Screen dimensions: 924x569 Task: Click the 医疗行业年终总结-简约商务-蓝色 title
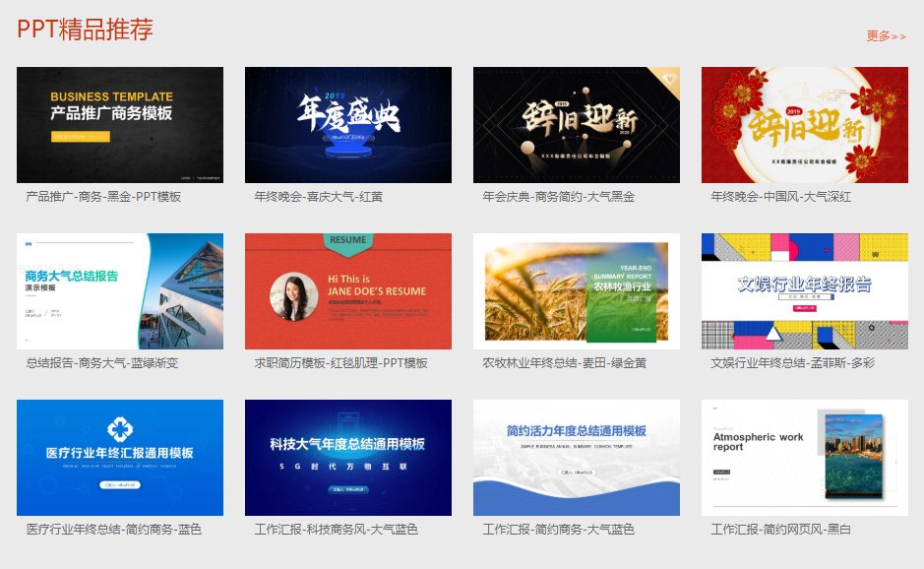tap(114, 530)
